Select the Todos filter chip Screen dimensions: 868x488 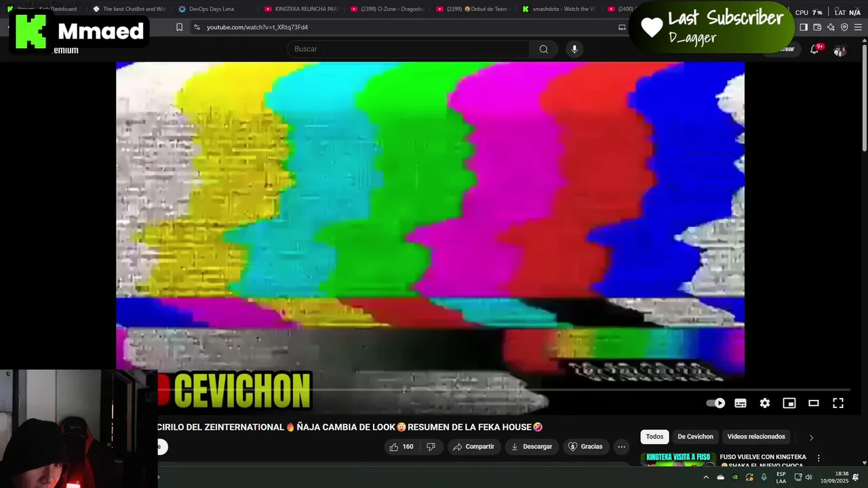pyautogui.click(x=654, y=437)
